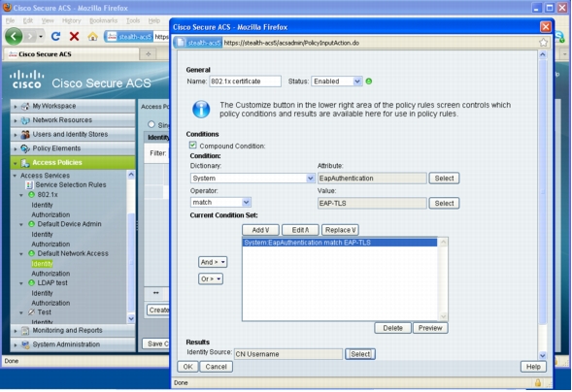Screen dimensions: 572x392
Task: Click the Firefox Back arrow button
Action: point(14,36)
